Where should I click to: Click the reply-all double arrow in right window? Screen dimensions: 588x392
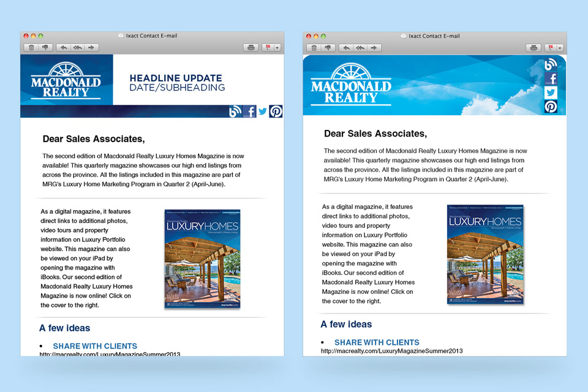coord(360,48)
